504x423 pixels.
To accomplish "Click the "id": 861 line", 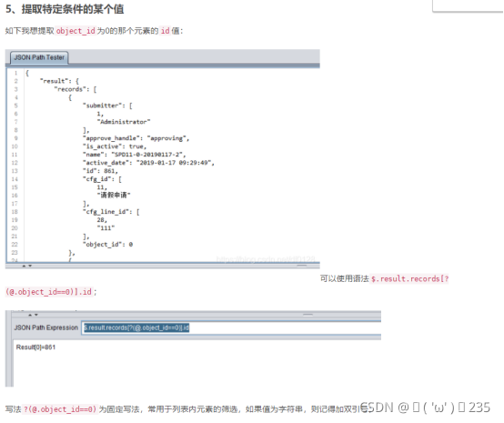I will click(x=101, y=171).
